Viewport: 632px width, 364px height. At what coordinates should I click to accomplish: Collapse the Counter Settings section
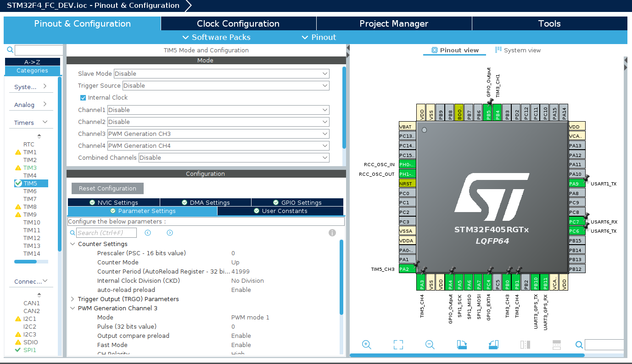(73, 244)
